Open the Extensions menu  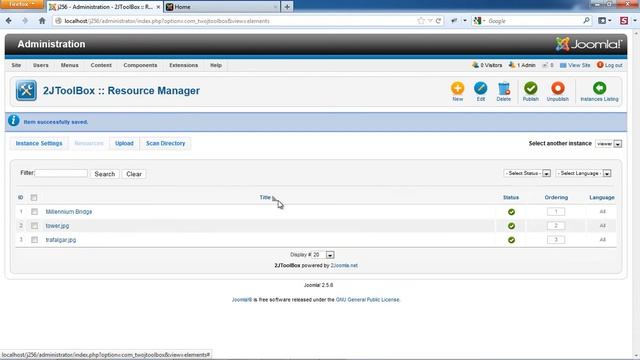pos(184,65)
